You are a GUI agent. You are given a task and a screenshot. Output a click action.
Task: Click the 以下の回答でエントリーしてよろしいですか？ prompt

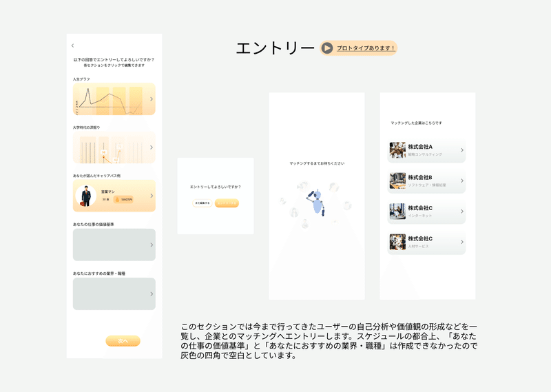tap(114, 60)
